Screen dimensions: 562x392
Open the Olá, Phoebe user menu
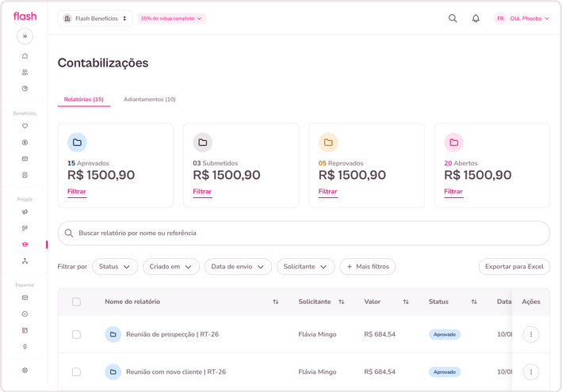click(x=530, y=18)
